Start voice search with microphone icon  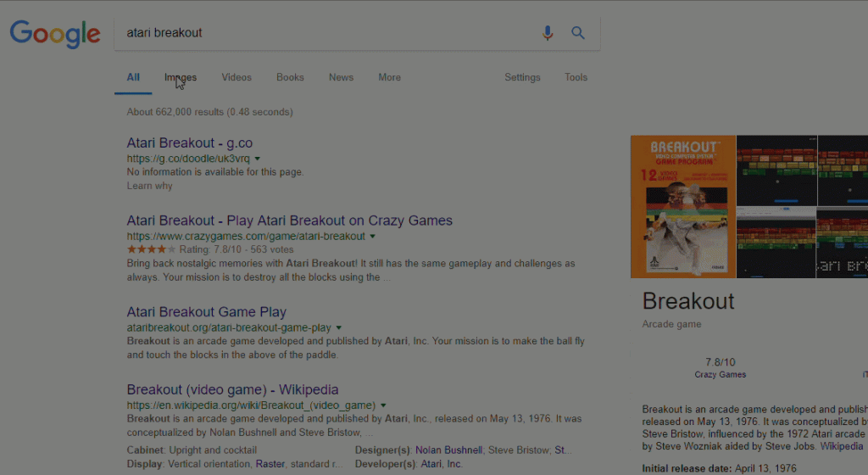click(548, 33)
